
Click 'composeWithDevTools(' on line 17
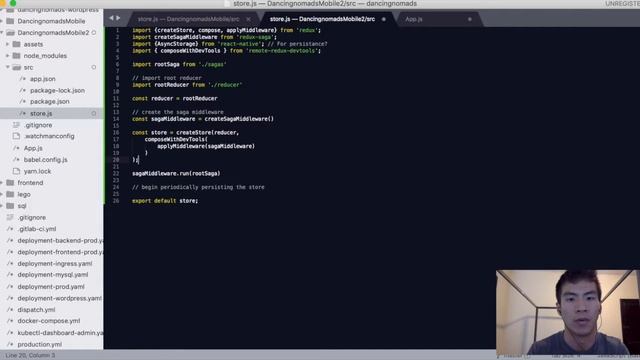(x=176, y=139)
